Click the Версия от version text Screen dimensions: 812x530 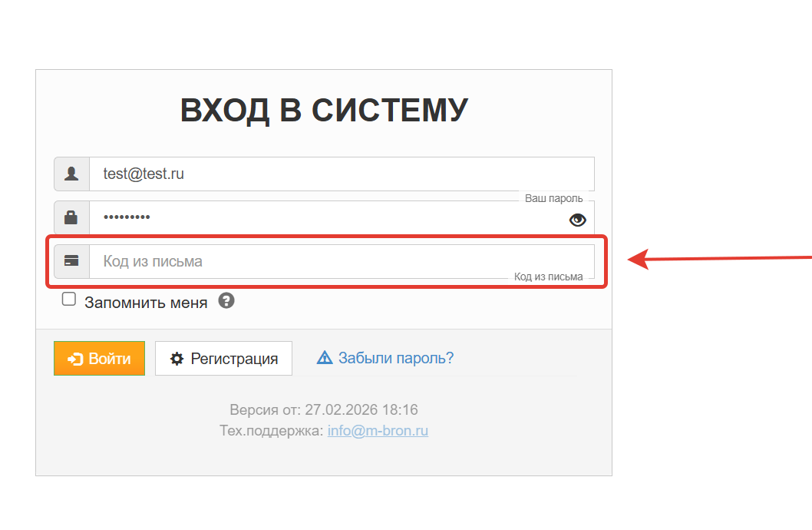(323, 410)
